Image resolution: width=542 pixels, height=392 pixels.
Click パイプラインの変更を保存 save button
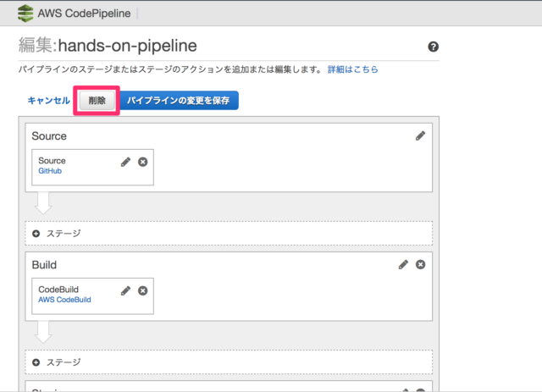coord(179,100)
